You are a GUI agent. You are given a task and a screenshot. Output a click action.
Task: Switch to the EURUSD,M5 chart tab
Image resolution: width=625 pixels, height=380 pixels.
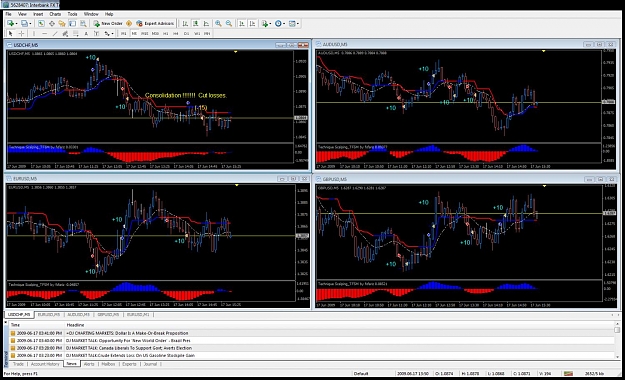(x=49, y=315)
